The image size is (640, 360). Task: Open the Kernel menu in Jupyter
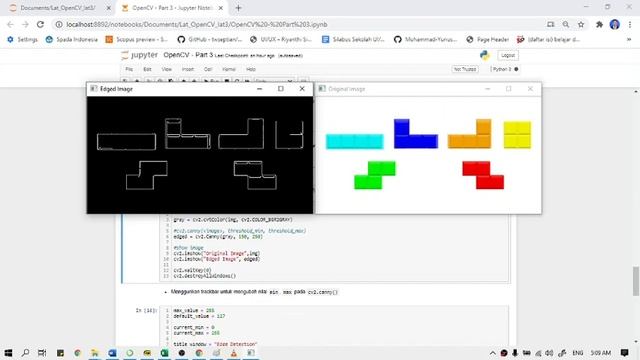229,69
